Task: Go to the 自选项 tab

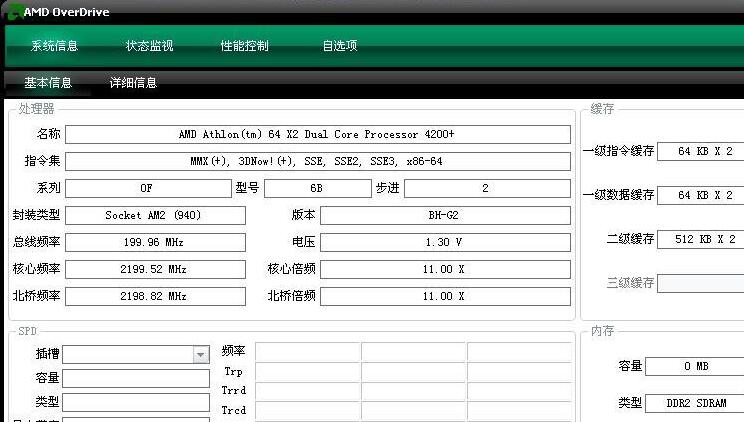Action: (x=340, y=46)
